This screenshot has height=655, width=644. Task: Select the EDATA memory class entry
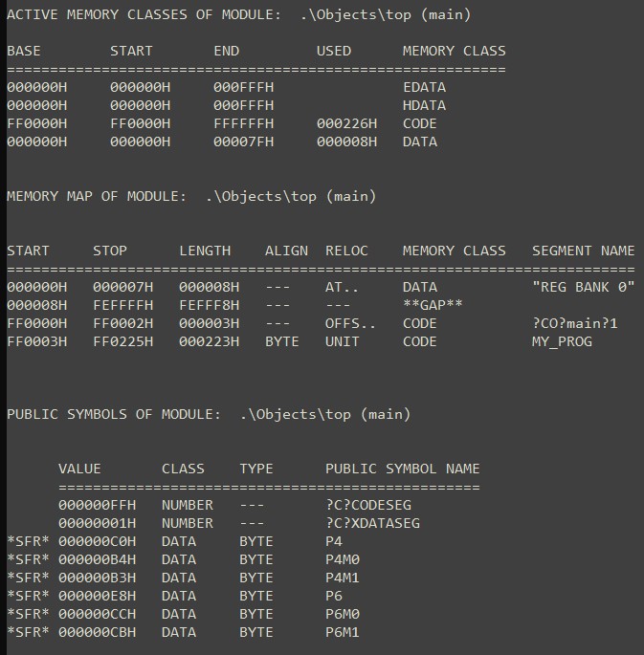[x=424, y=87]
